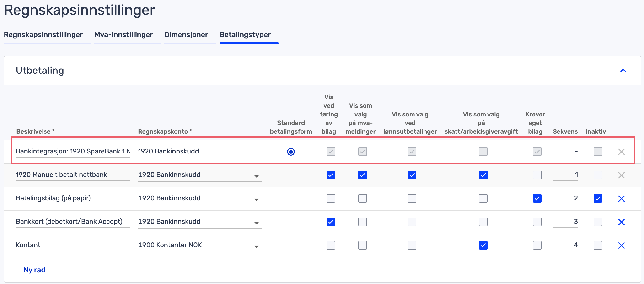
Task: Toggle Vis ved føring for Bankkort row
Action: (x=331, y=222)
